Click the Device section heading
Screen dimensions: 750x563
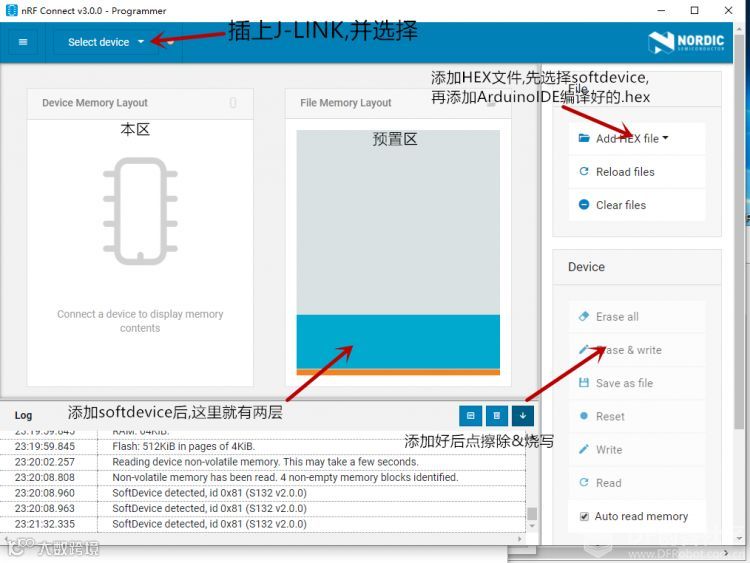pyautogui.click(x=586, y=267)
